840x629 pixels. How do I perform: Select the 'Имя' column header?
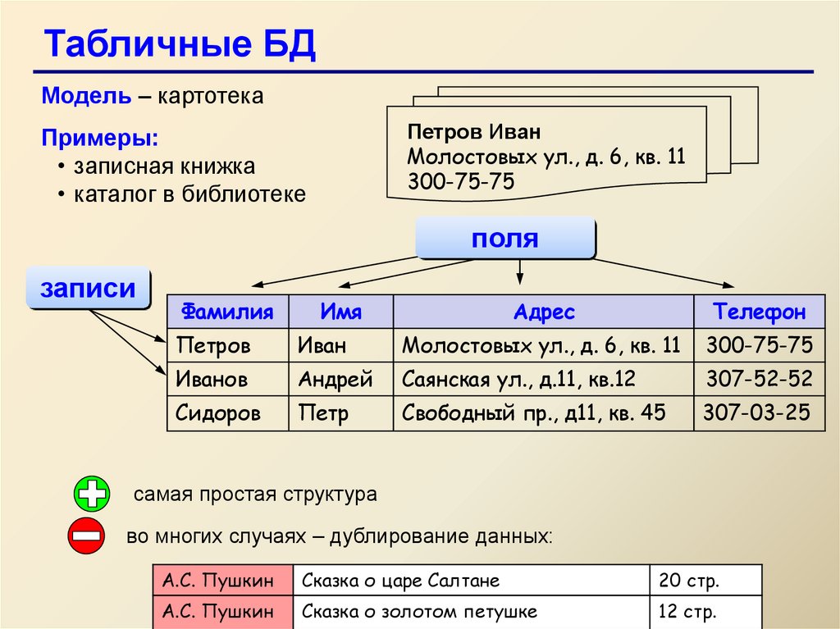pos(340,312)
